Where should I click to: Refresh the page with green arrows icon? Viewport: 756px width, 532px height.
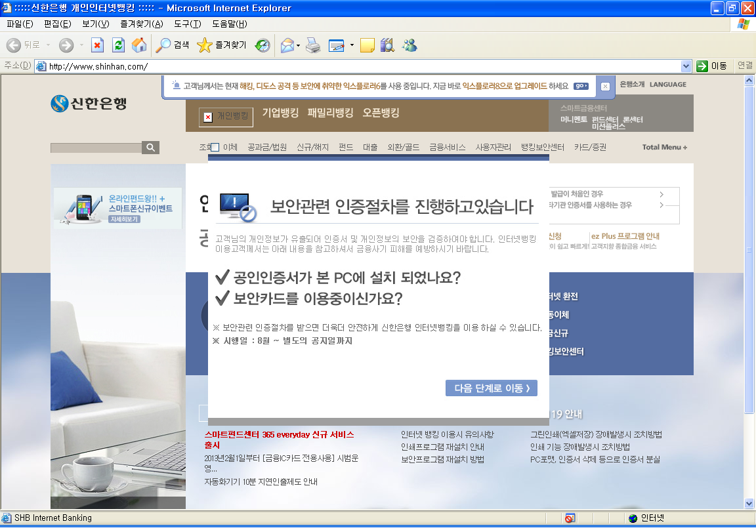pyautogui.click(x=118, y=45)
